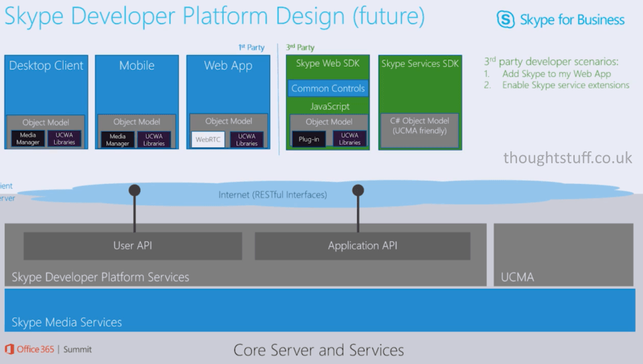643x364 pixels.
Task: Click the Skype Services SDK heading
Action: (420, 64)
